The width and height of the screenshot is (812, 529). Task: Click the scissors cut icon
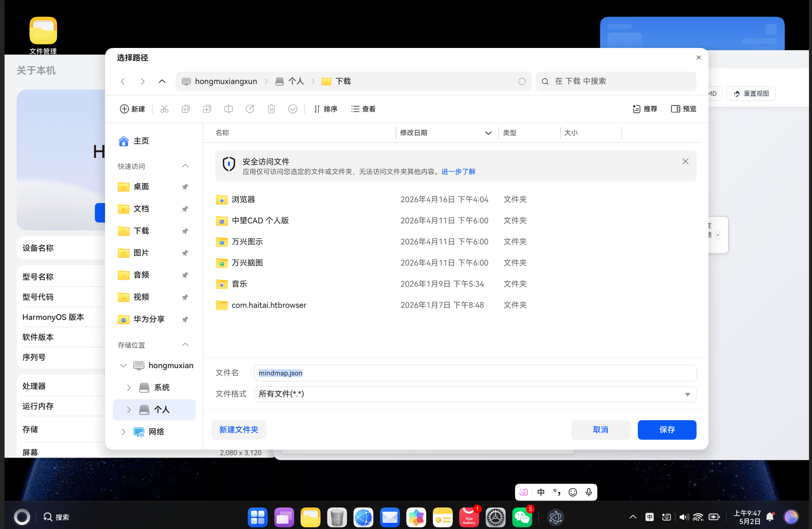tap(164, 109)
